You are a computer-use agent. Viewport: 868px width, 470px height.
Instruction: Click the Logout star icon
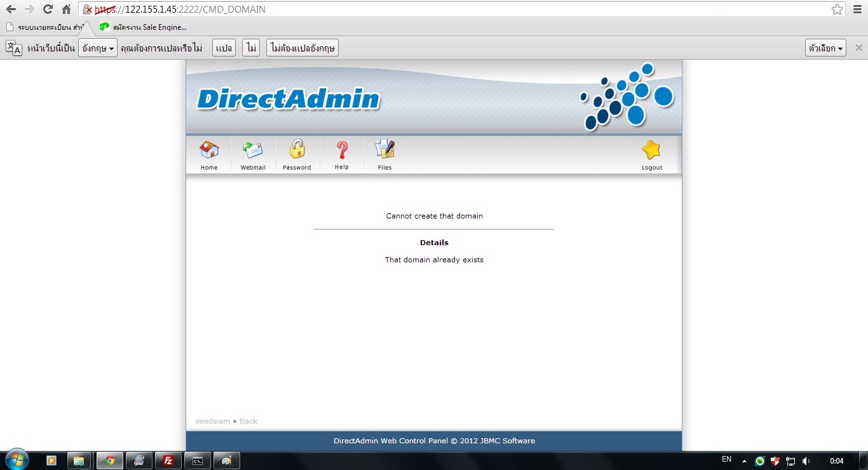point(651,150)
